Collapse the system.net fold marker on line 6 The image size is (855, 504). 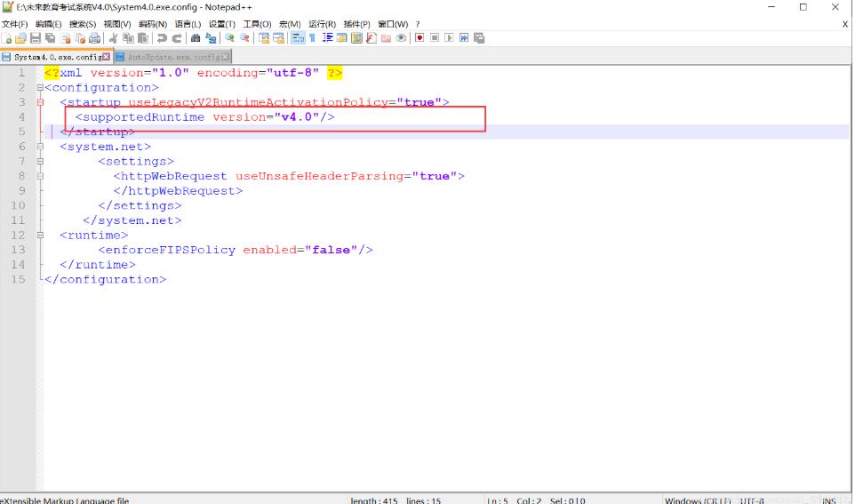pos(40,147)
